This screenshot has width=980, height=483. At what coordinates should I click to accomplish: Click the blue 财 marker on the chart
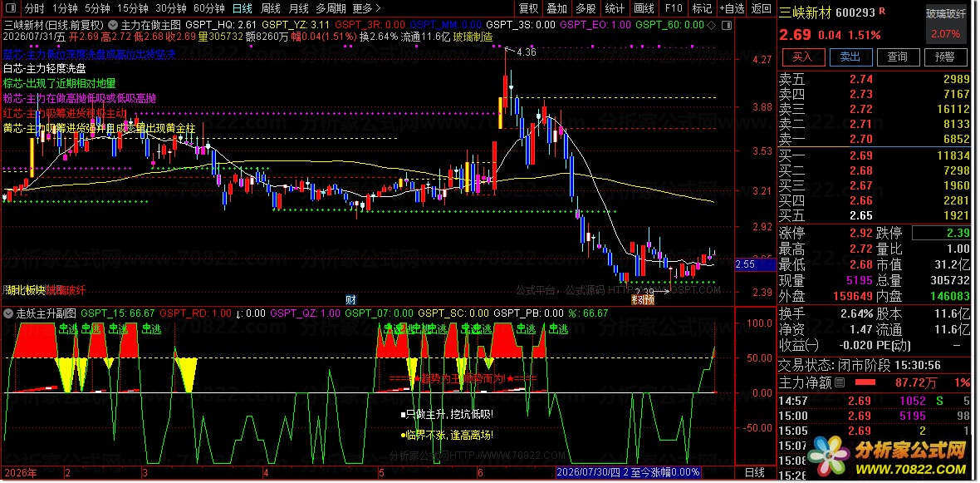(350, 299)
